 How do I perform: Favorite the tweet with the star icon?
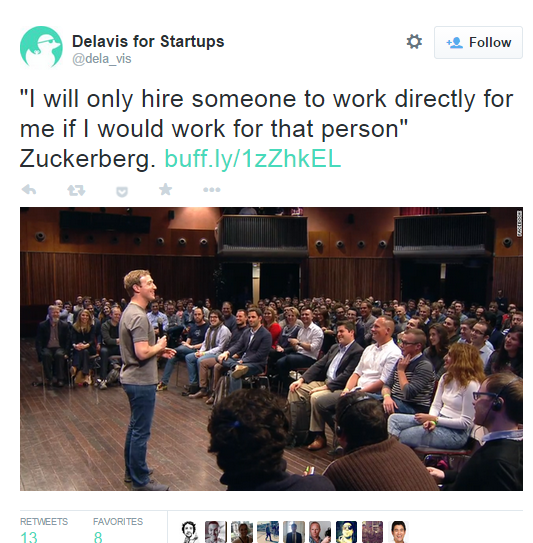coord(166,189)
